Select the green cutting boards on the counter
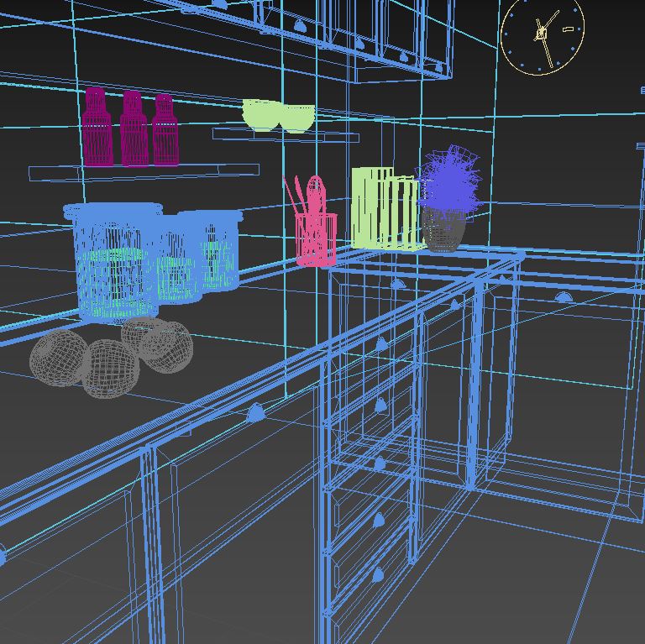This screenshot has width=645, height=644. [382, 210]
